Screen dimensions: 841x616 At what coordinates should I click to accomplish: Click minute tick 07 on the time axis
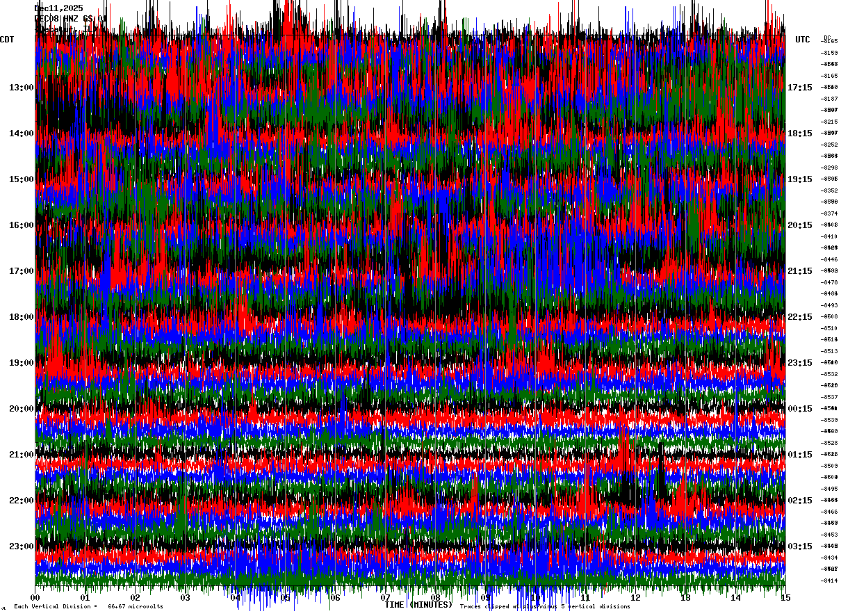[386, 597]
